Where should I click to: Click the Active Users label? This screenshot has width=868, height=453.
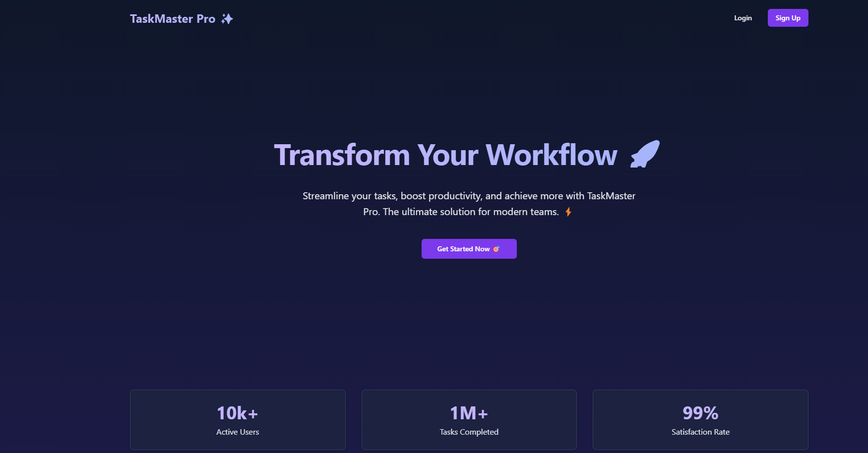[x=238, y=432]
